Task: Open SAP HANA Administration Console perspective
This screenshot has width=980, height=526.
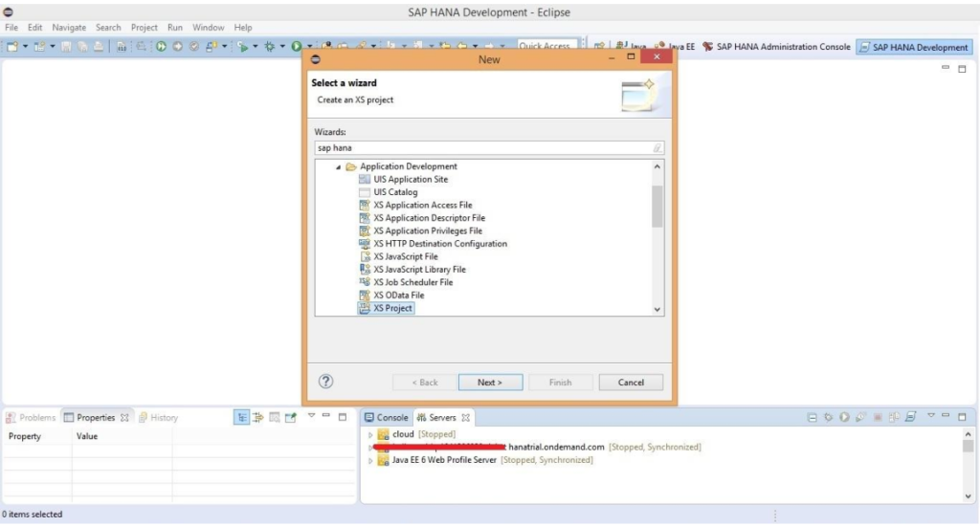Action: [x=776, y=47]
